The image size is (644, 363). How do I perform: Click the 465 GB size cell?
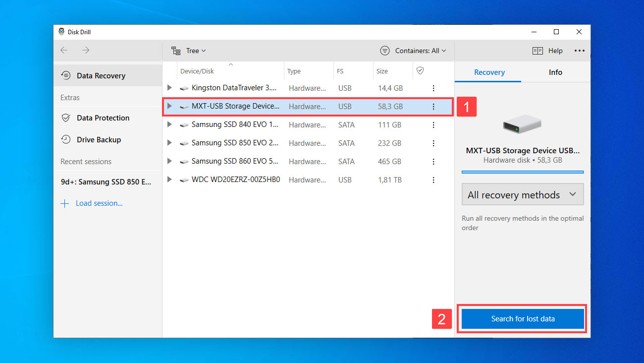[389, 162]
